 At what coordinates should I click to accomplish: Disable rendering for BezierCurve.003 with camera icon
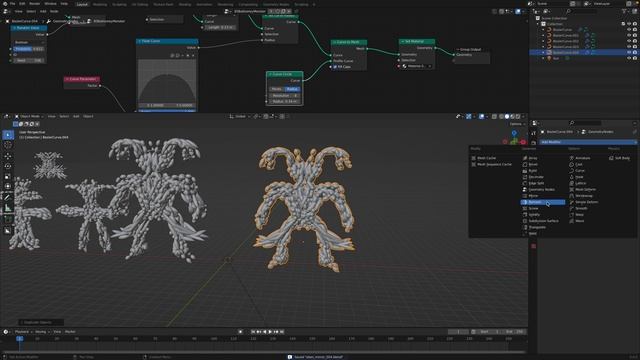coord(635,47)
